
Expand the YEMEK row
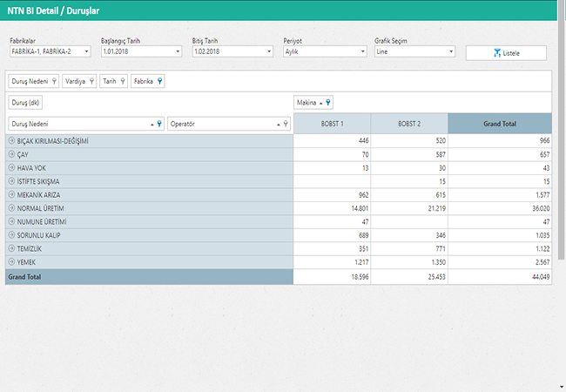point(11,262)
